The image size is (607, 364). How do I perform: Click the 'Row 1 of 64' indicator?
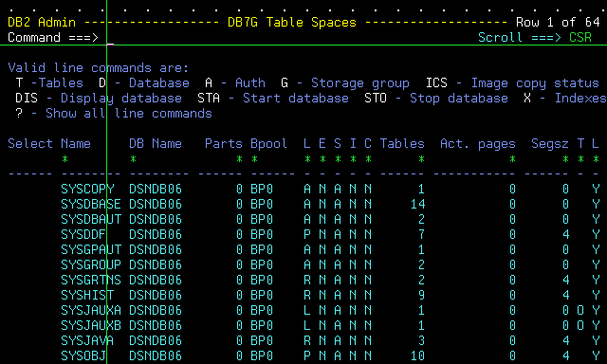(558, 23)
